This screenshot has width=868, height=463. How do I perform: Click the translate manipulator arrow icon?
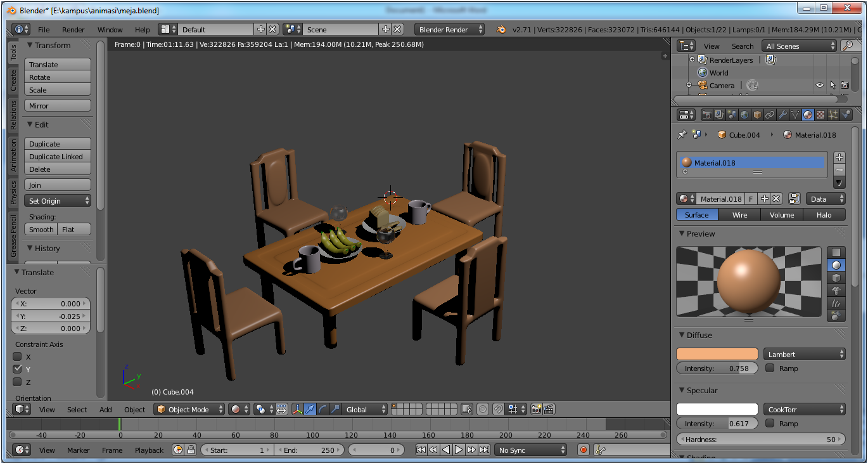(310, 409)
